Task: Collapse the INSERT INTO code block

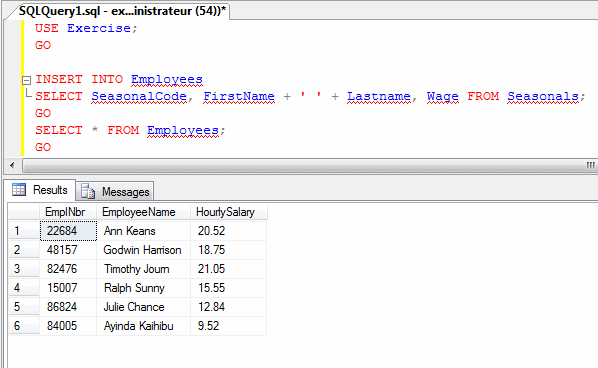Action: click(x=26, y=80)
